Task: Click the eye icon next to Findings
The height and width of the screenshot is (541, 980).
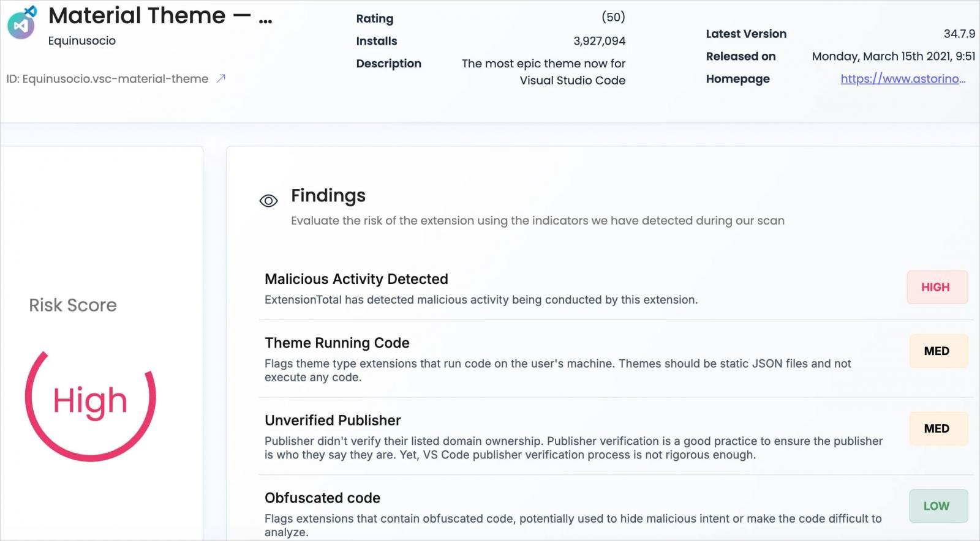Action: pos(268,201)
